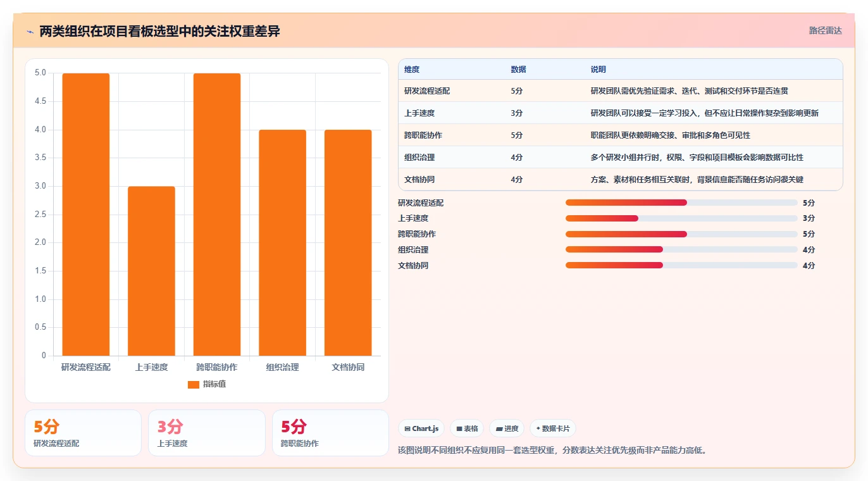Open the 5分 研发流程适配 data card
The width and height of the screenshot is (868, 481).
coord(83,433)
